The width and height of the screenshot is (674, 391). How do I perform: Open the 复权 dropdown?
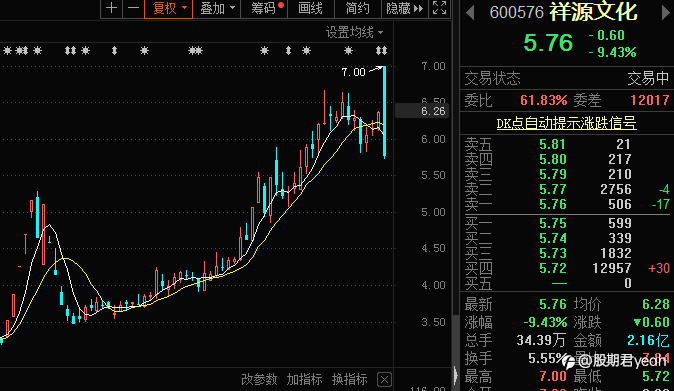(168, 8)
